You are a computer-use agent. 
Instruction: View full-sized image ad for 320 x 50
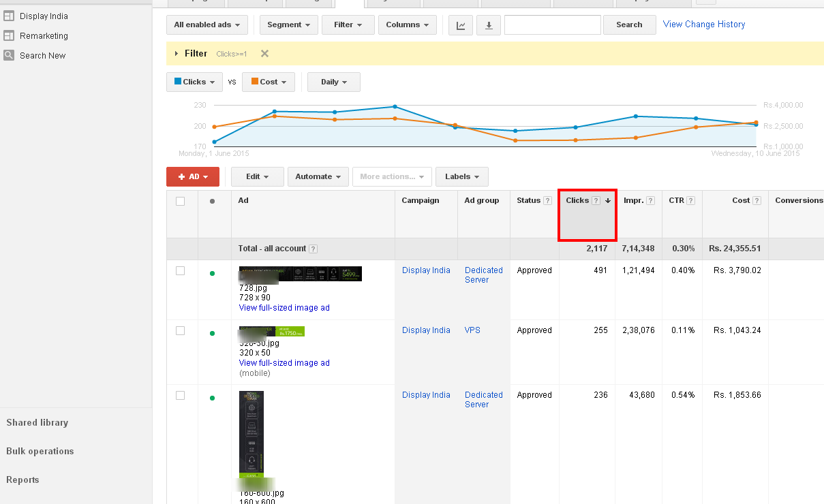tap(284, 363)
